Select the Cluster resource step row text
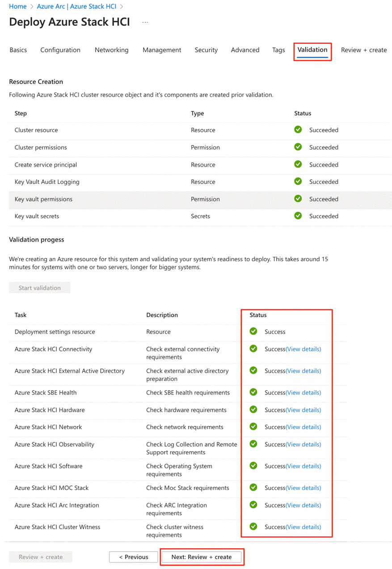 36,130
